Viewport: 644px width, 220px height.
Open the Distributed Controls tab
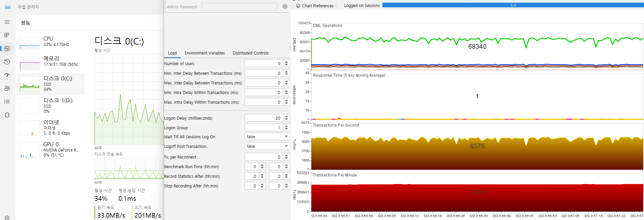(x=250, y=53)
